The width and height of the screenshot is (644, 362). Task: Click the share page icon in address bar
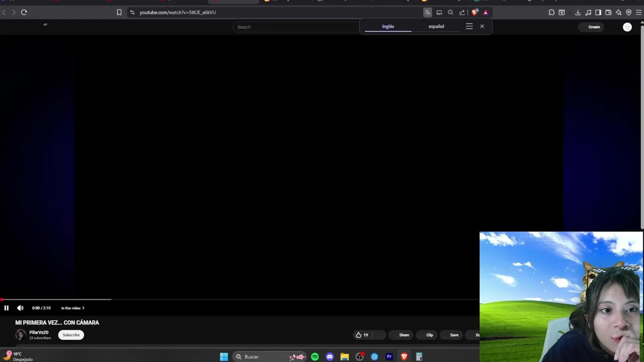[462, 12]
